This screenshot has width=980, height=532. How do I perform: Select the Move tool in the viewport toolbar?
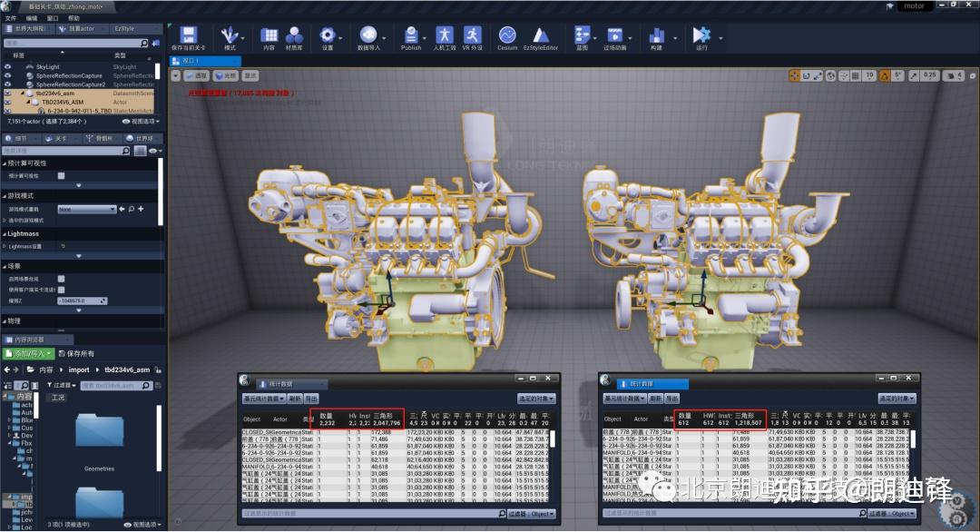795,74
